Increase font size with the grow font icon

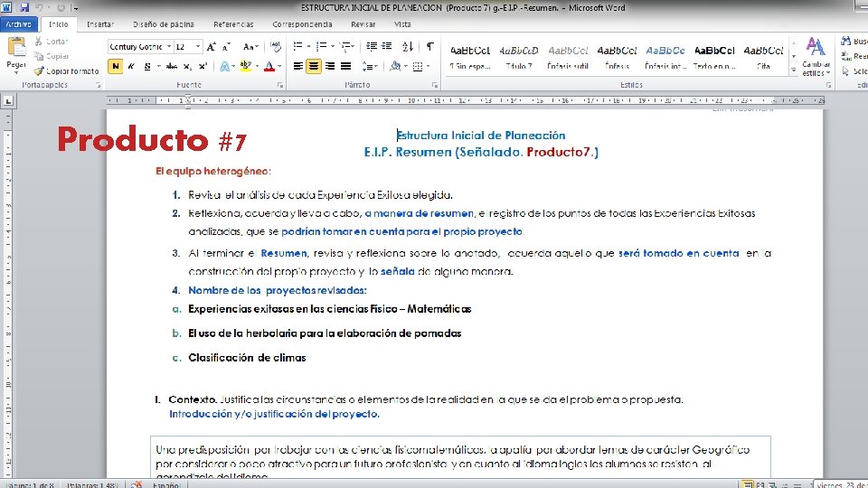pos(211,47)
